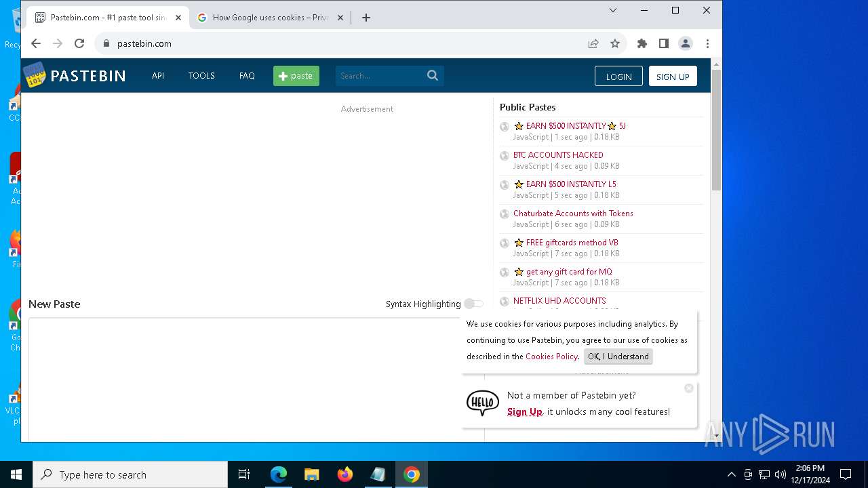Open the Chrome three-dot menu
Viewport: 868px width, 488px height.
(x=707, y=43)
